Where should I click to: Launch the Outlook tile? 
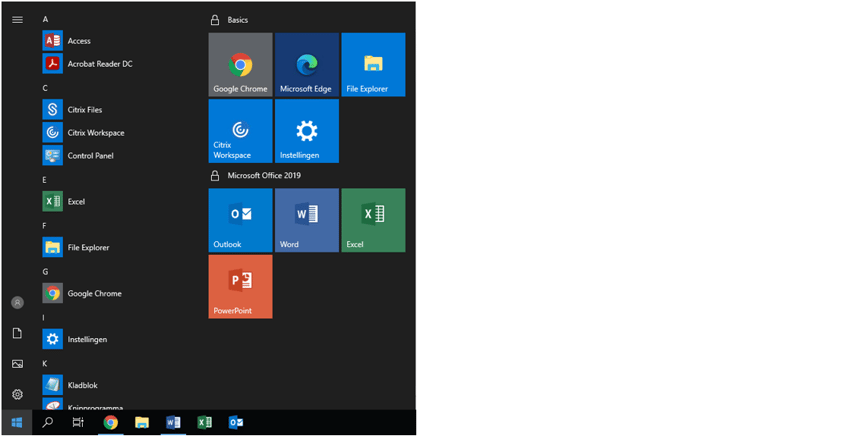tap(241, 220)
